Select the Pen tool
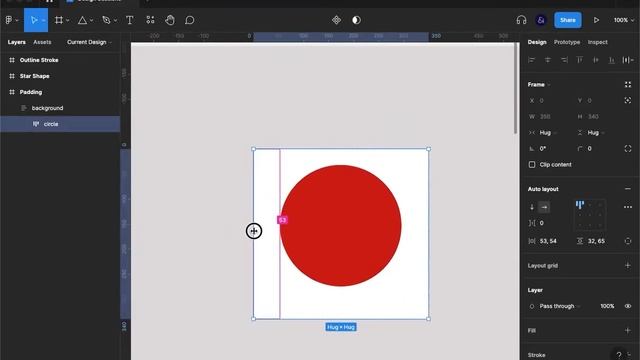The image size is (640, 360). tap(107, 20)
